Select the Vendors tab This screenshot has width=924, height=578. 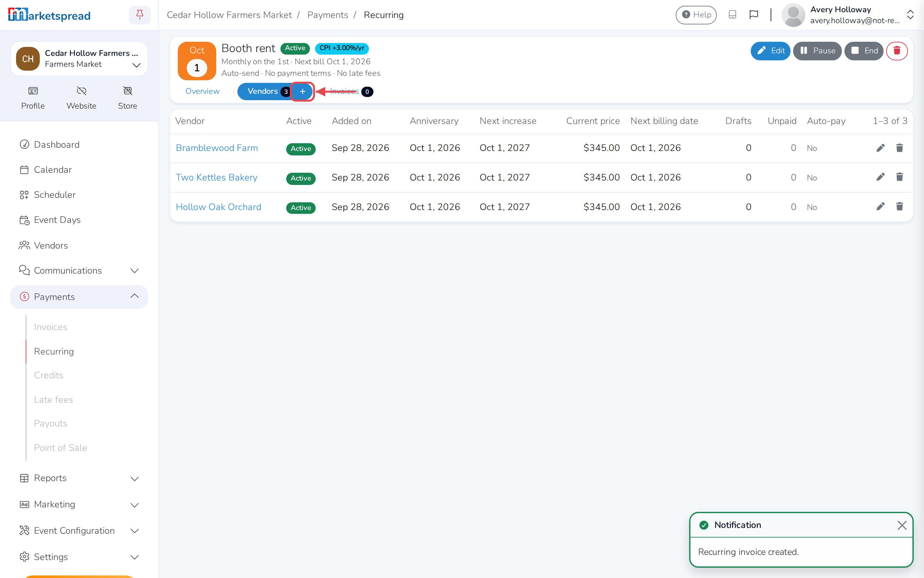click(x=264, y=92)
